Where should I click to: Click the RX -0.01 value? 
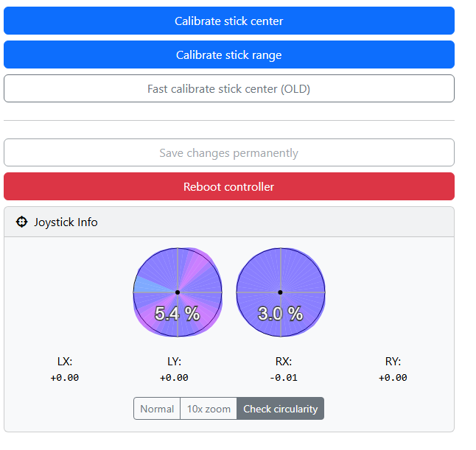[283, 378]
